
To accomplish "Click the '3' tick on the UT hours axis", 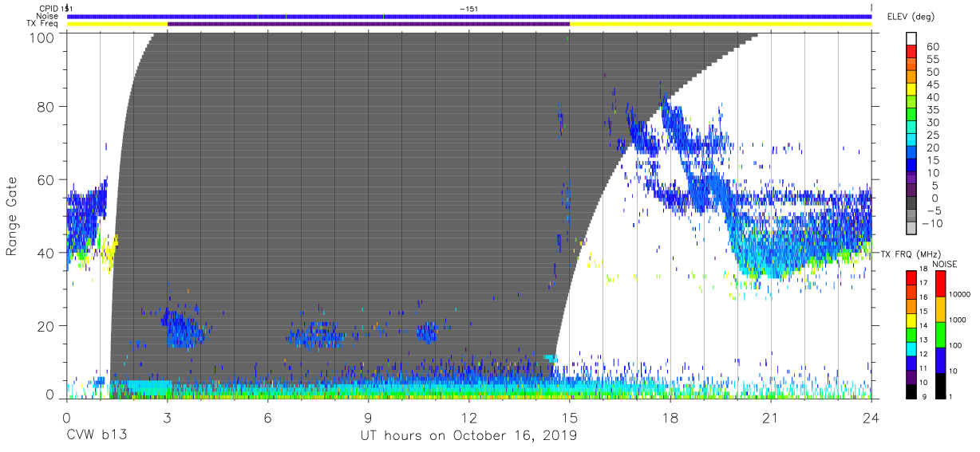I will 168,416.
